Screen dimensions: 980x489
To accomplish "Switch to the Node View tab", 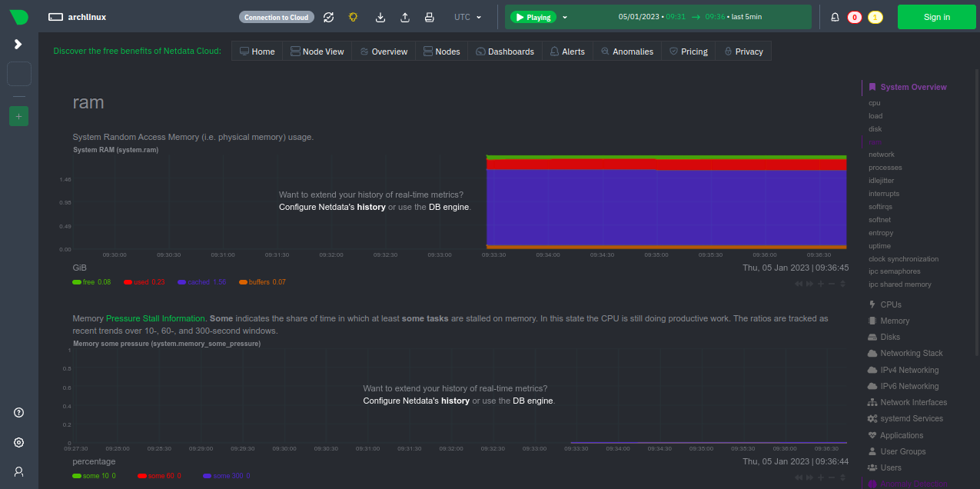I will click(317, 52).
